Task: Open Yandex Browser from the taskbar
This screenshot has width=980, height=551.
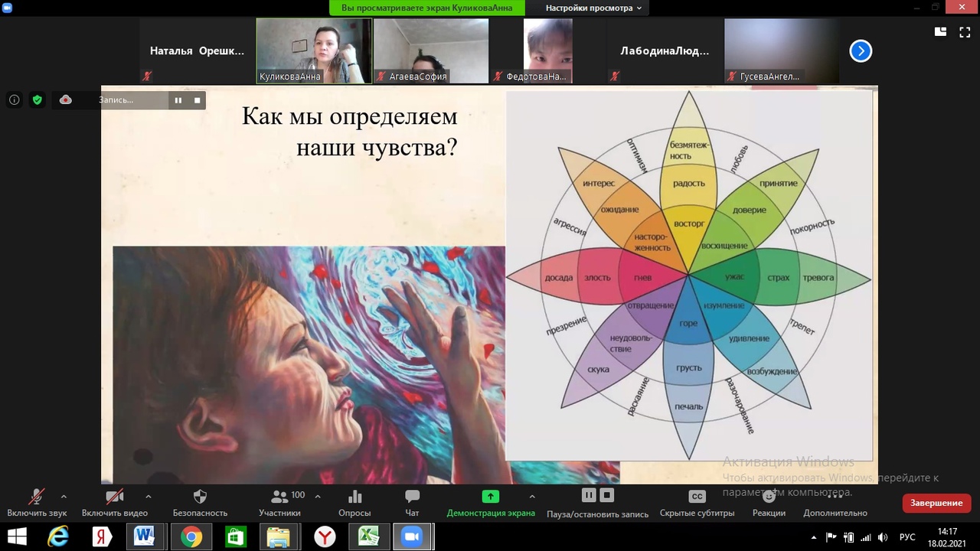Action: [x=325, y=537]
